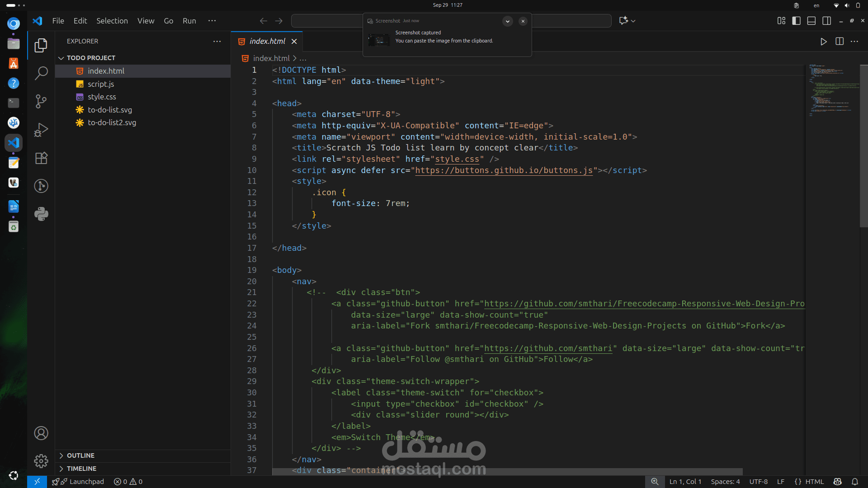The height and width of the screenshot is (488, 868).
Task: Click Spaces: 4 indentation setting
Action: coord(725,482)
